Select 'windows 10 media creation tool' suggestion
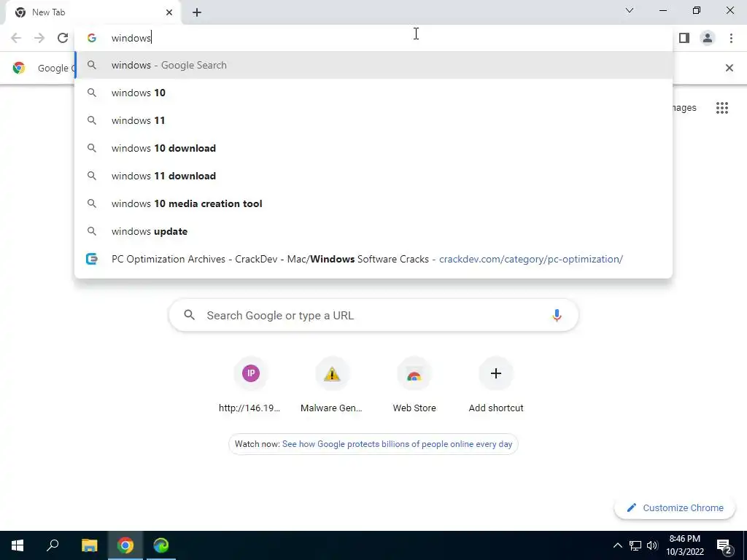Image resolution: width=747 pixels, height=560 pixels. click(x=373, y=203)
